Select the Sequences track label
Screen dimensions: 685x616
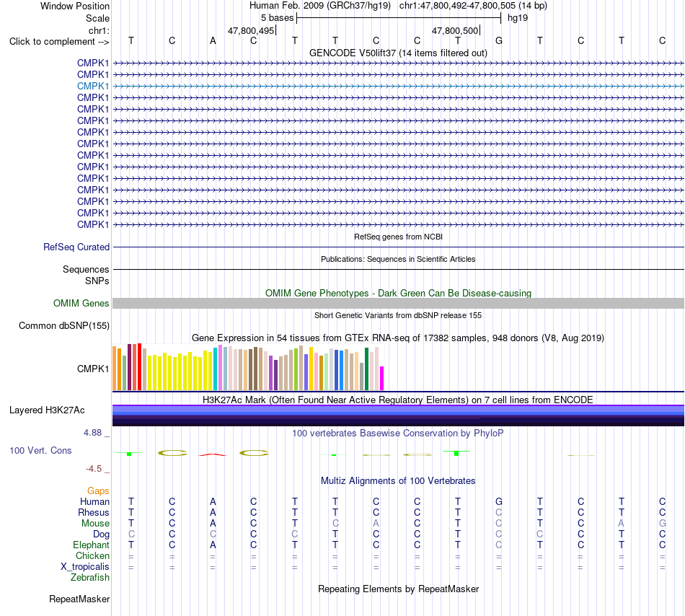tap(86, 269)
